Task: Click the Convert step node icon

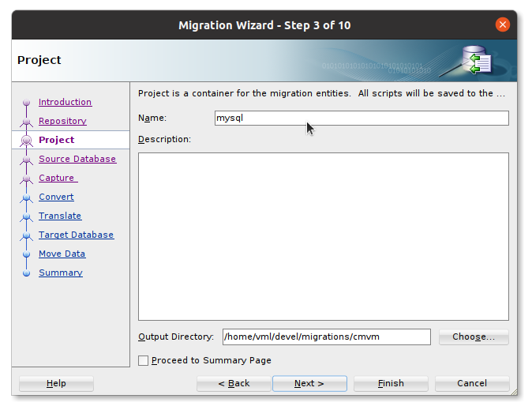Action: tap(27, 197)
